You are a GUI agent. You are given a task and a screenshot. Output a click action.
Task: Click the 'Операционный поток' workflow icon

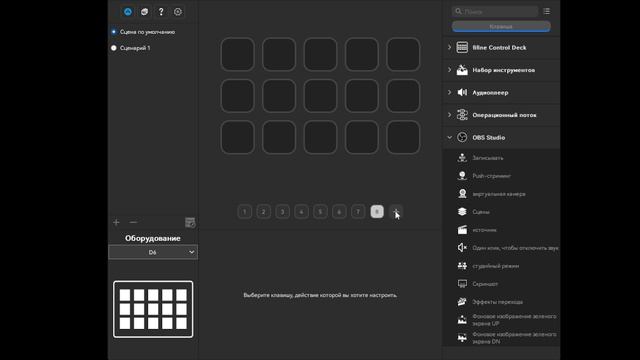[x=462, y=115]
